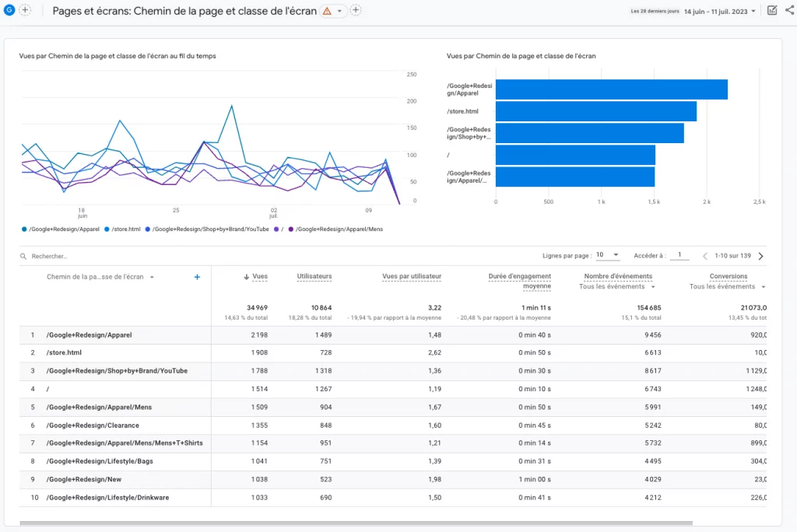
Task: Click the previous page arrow in pagination
Action: tap(705, 256)
